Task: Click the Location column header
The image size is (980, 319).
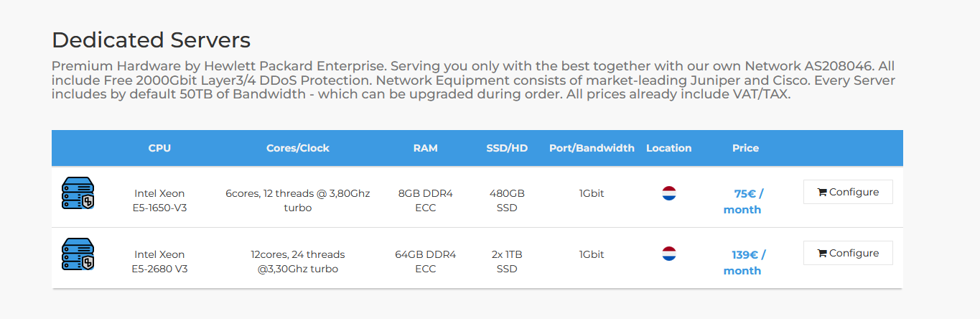Action: pyautogui.click(x=668, y=148)
